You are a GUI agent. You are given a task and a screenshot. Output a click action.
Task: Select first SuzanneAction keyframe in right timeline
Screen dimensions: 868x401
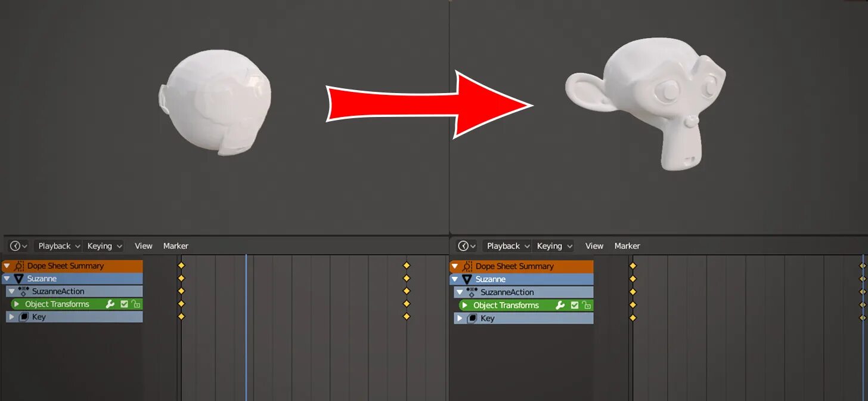[633, 292]
